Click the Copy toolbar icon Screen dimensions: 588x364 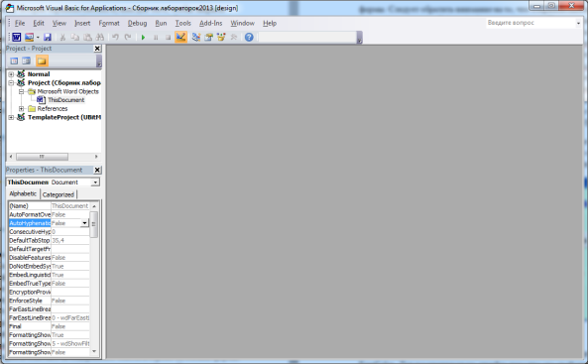(x=75, y=37)
